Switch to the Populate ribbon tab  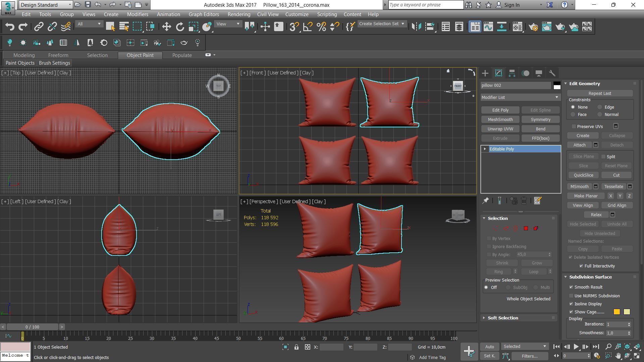182,55
